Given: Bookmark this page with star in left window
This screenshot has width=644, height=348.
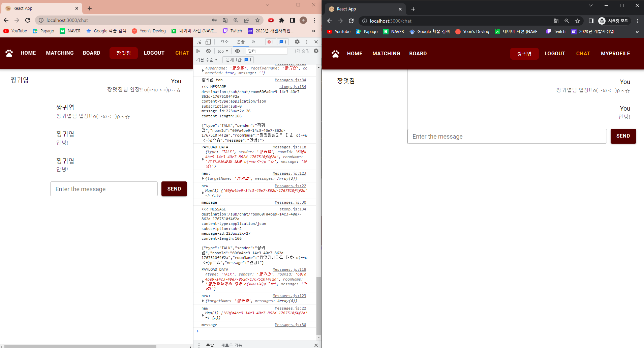Looking at the screenshot, I should point(257,20).
